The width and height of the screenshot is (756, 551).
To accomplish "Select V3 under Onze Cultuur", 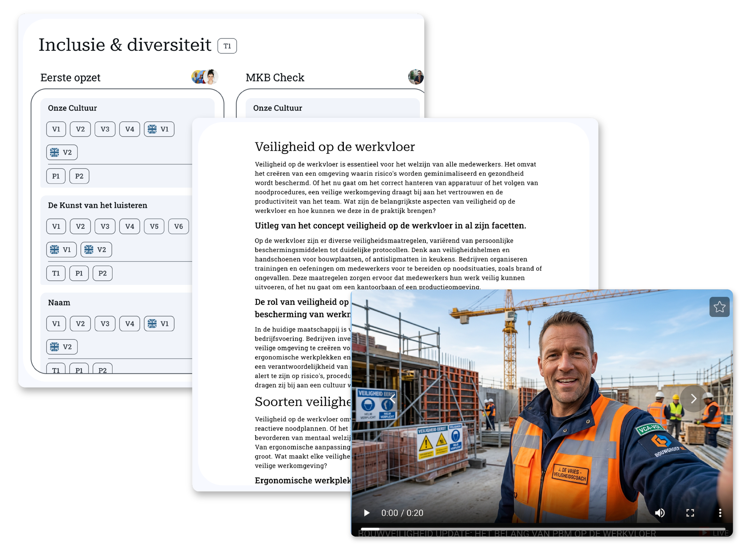I will tap(105, 129).
